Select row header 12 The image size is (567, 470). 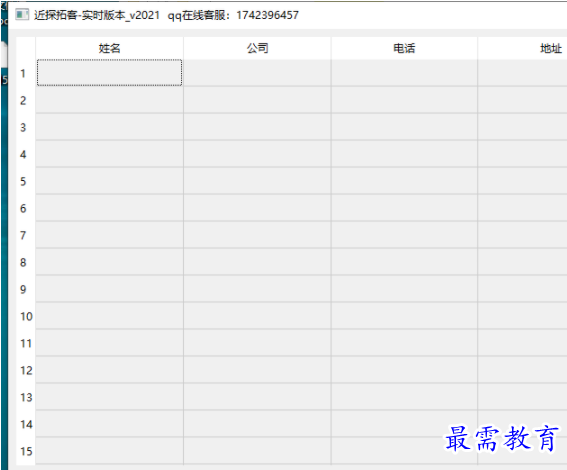26,370
